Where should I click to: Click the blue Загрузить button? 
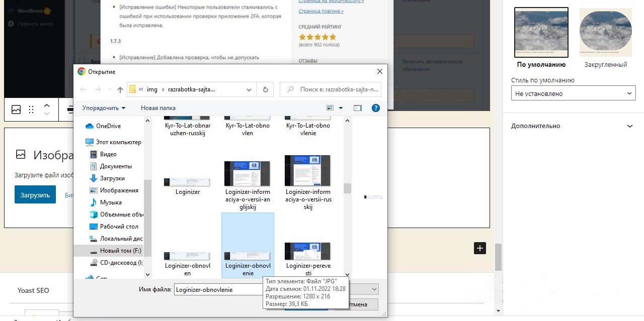click(35, 195)
